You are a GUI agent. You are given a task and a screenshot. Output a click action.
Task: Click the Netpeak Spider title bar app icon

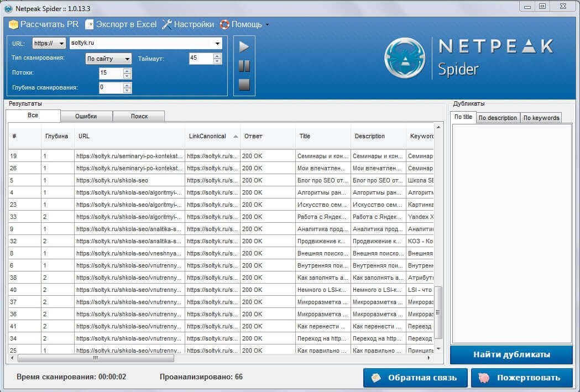(8, 8)
